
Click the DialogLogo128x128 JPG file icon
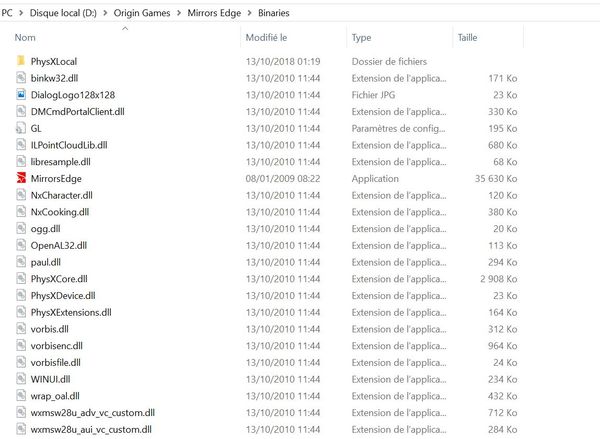(x=21, y=94)
